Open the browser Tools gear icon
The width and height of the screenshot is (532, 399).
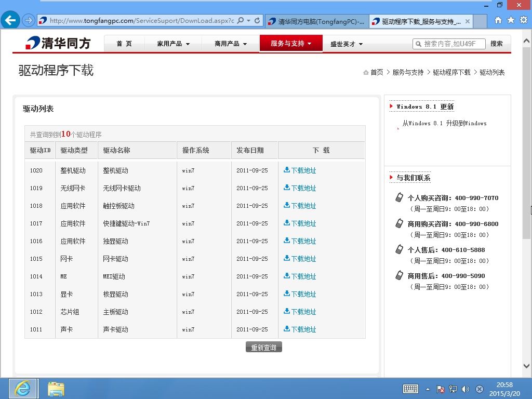tap(524, 20)
